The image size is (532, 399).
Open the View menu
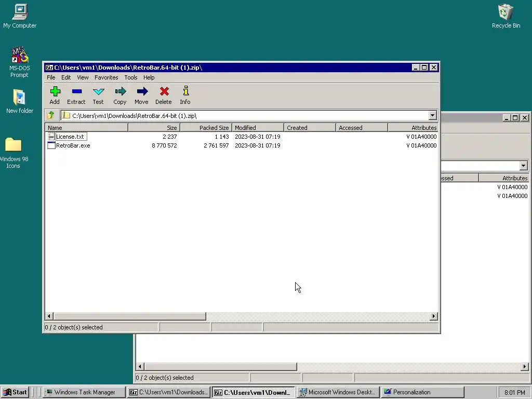(x=83, y=77)
